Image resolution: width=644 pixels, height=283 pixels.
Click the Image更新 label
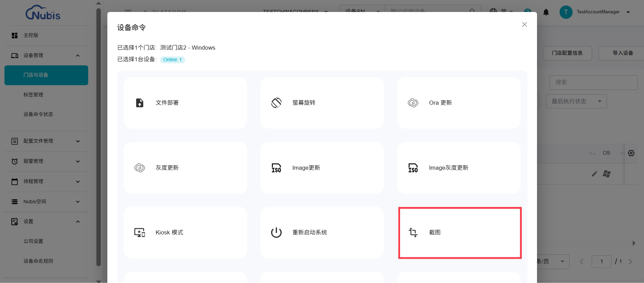306,168
